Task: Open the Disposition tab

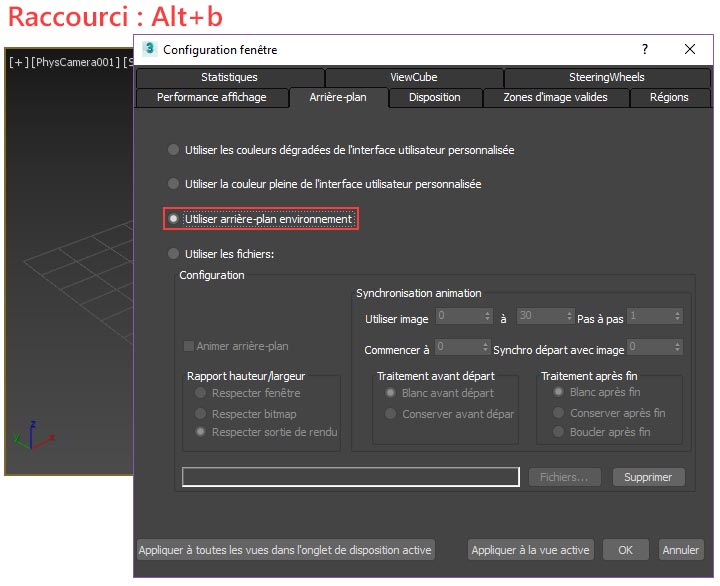Action: tap(434, 97)
